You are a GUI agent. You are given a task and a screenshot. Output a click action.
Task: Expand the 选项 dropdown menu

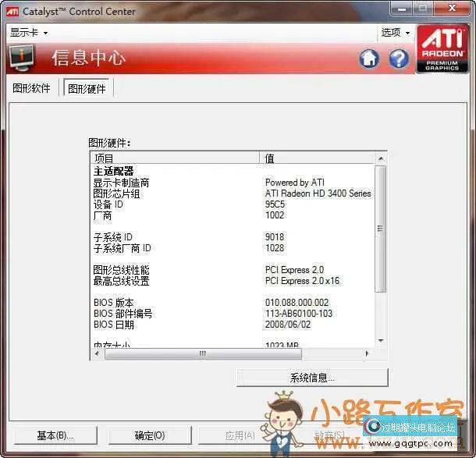tap(395, 33)
